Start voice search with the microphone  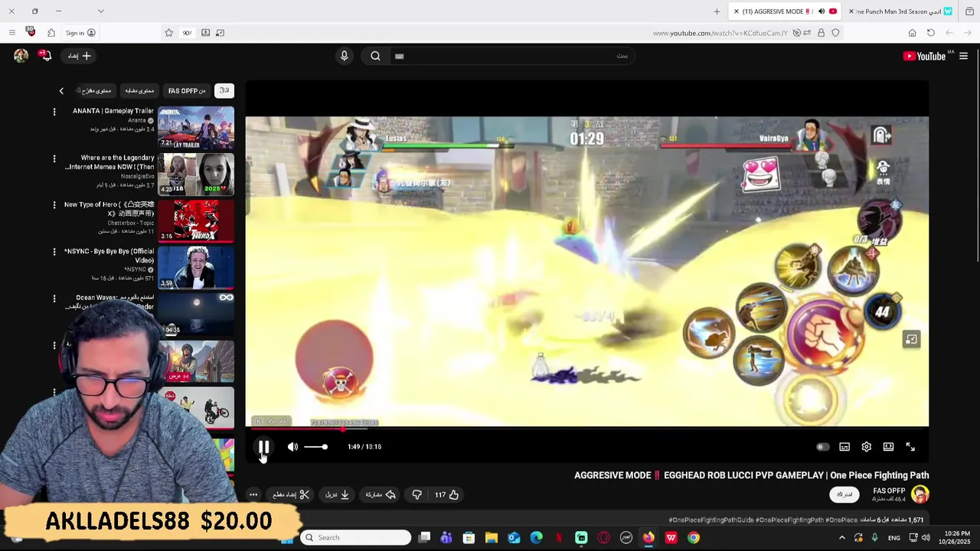coord(344,56)
